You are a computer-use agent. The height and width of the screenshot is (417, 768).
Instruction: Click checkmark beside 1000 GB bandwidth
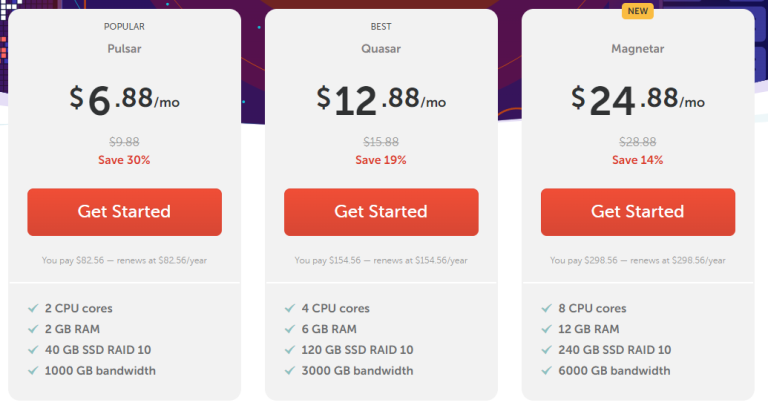tap(33, 370)
